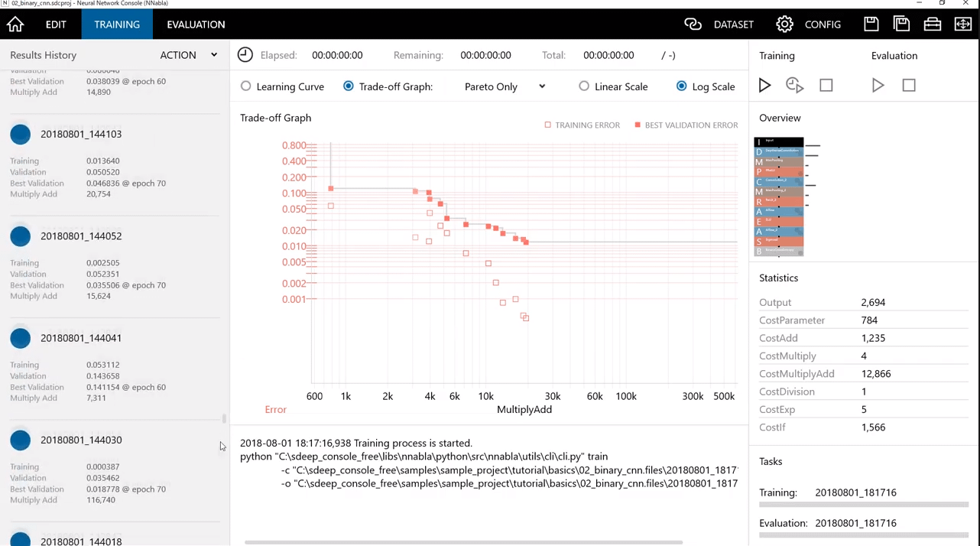Select the Log Scale radio button

coord(681,86)
